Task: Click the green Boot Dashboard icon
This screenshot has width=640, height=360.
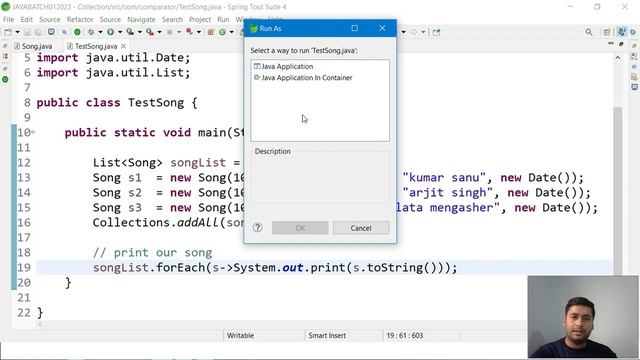Action: (x=77, y=32)
